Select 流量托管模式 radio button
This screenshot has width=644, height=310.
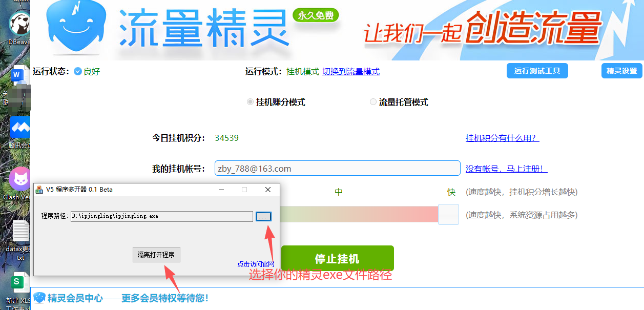[x=373, y=102]
